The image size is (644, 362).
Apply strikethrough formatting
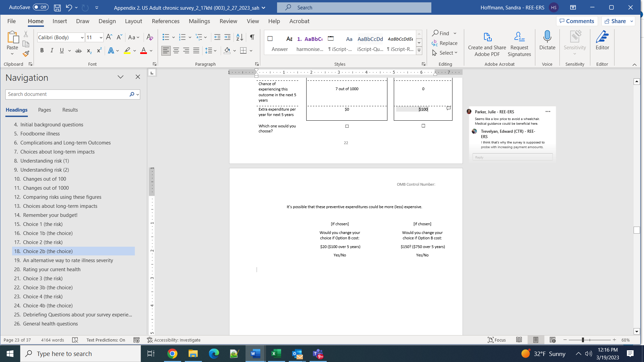click(78, 51)
